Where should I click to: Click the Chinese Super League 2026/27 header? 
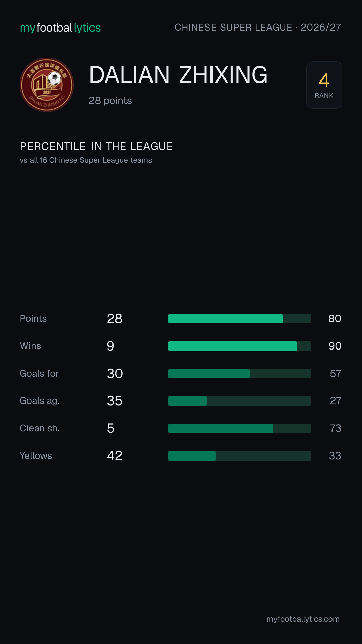pos(258,28)
